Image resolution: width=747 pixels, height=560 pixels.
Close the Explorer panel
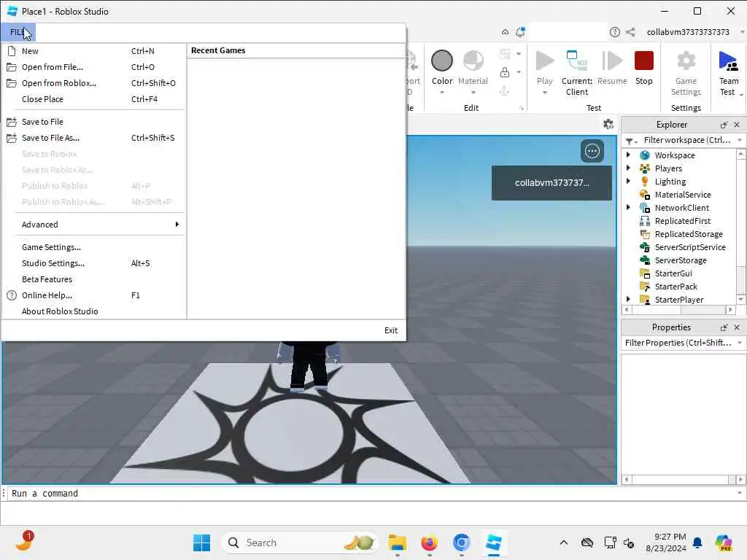(737, 125)
